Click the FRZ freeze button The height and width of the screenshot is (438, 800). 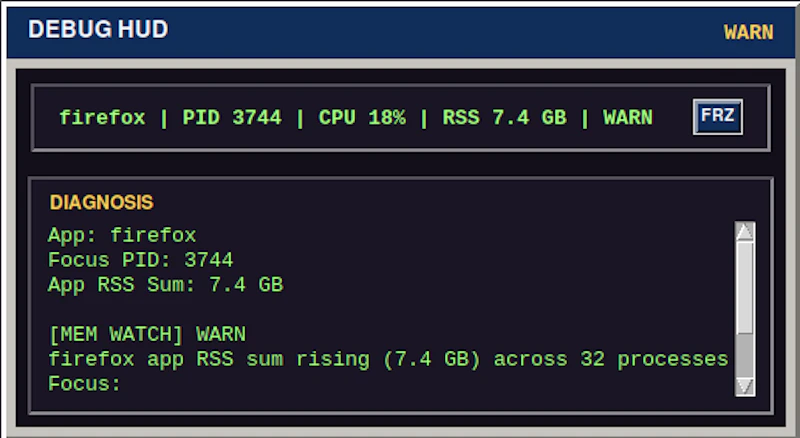pos(717,117)
